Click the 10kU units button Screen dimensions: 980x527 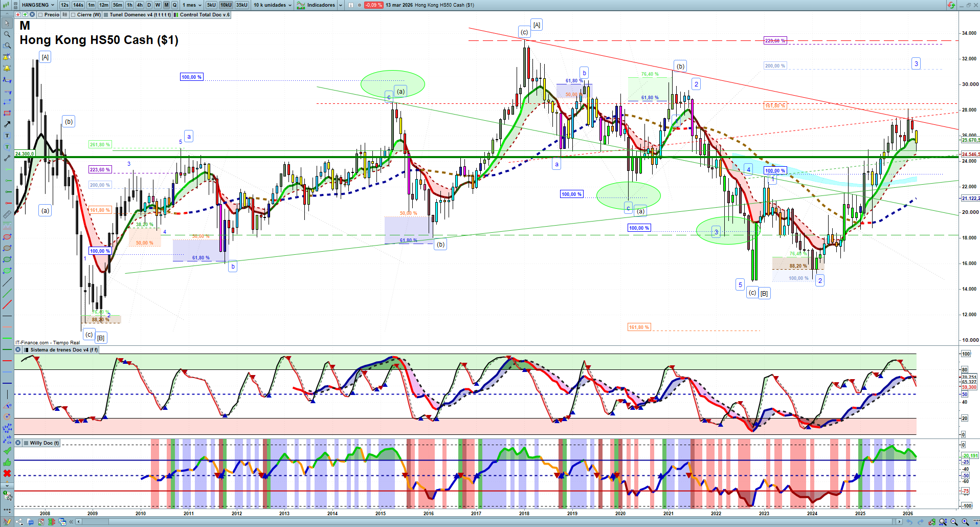(x=226, y=5)
